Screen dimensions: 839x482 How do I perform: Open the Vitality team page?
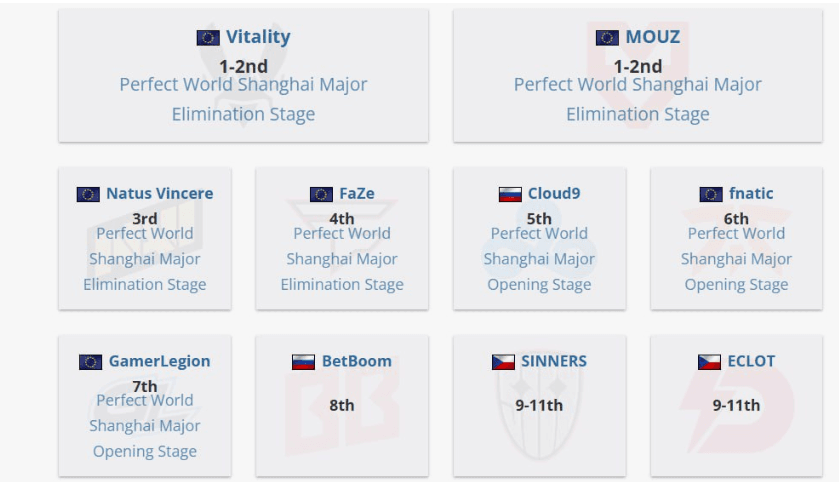tap(258, 36)
